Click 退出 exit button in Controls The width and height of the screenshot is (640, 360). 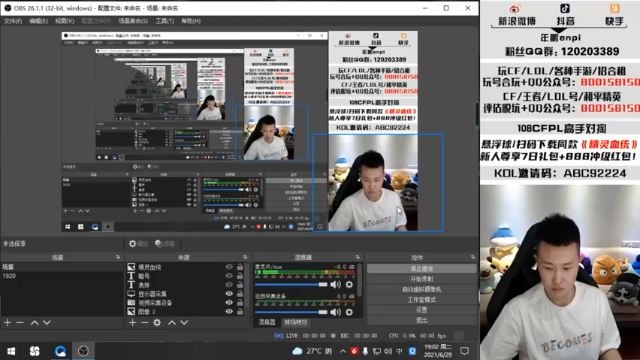422,320
